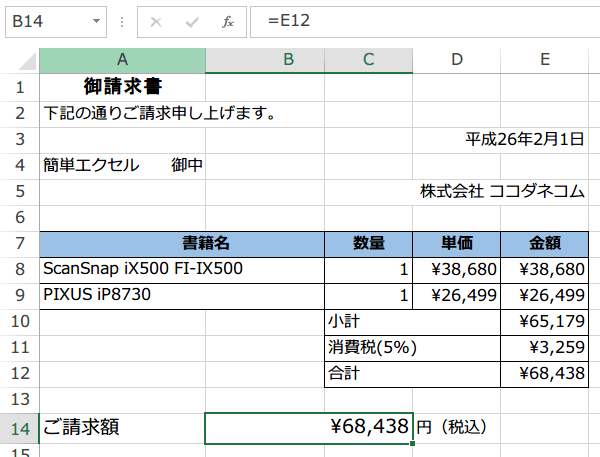Click the 金額 table header
This screenshot has width=600, height=457.
point(545,244)
